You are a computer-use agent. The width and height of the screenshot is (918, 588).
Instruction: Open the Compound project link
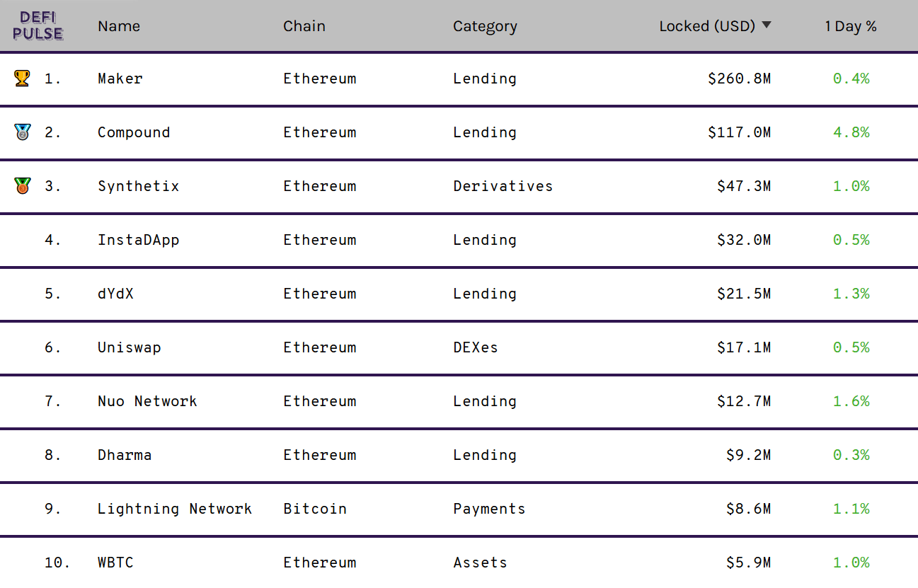[x=134, y=132]
